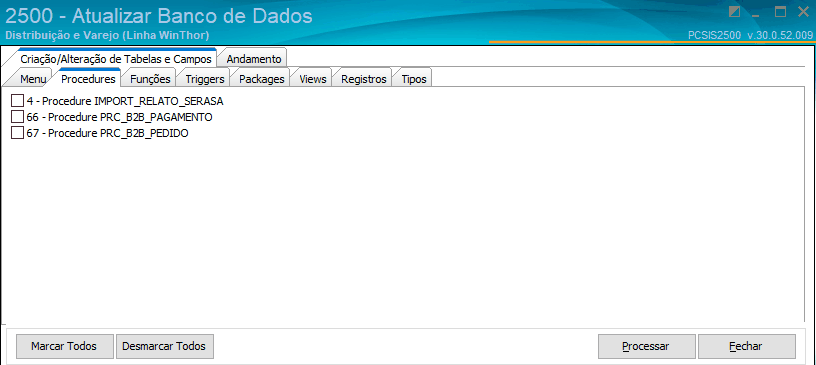Check the IMPORT_RELATO_SERASA procedure checkbox
Viewport: 816px width, 365px height.
pyautogui.click(x=18, y=101)
